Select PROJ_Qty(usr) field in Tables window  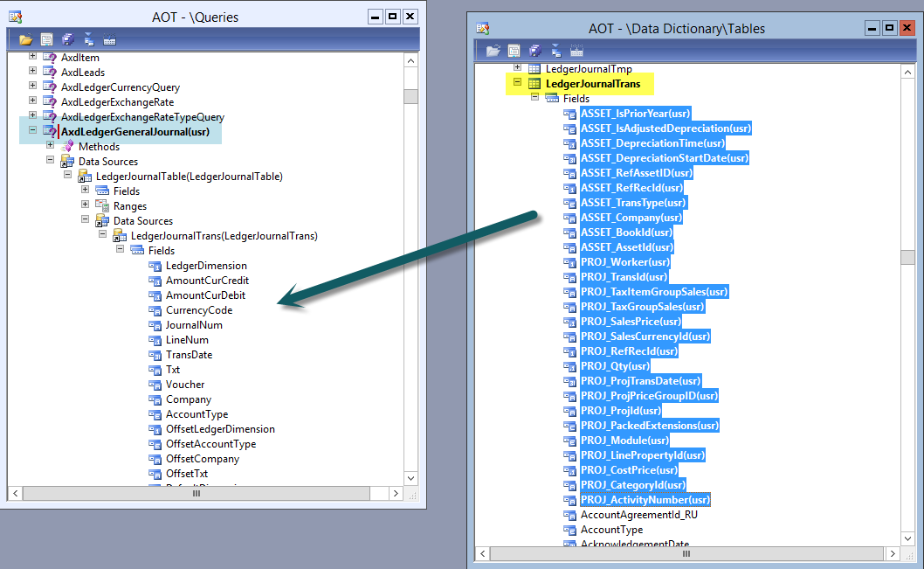pyautogui.click(x=615, y=366)
